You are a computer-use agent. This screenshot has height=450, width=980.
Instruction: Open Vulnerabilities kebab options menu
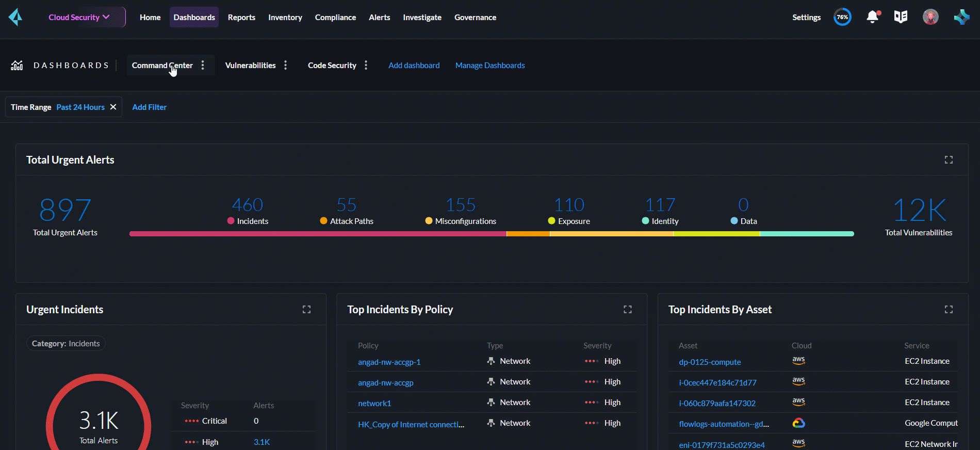click(x=285, y=65)
